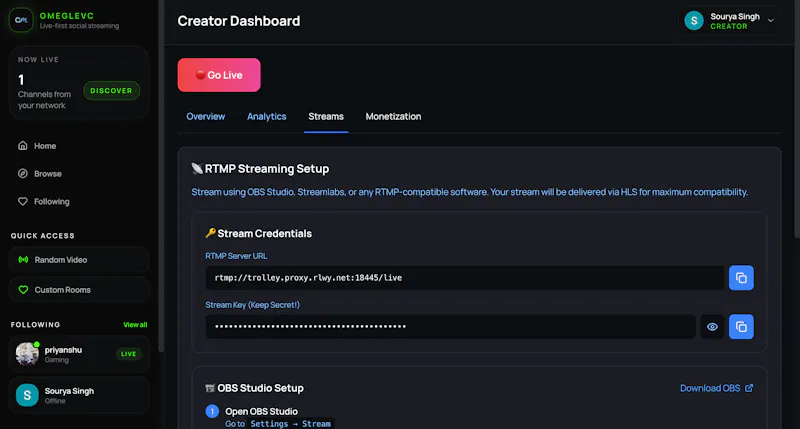Image resolution: width=800 pixels, height=429 pixels.
Task: Open the Monetization tab
Action: point(393,117)
